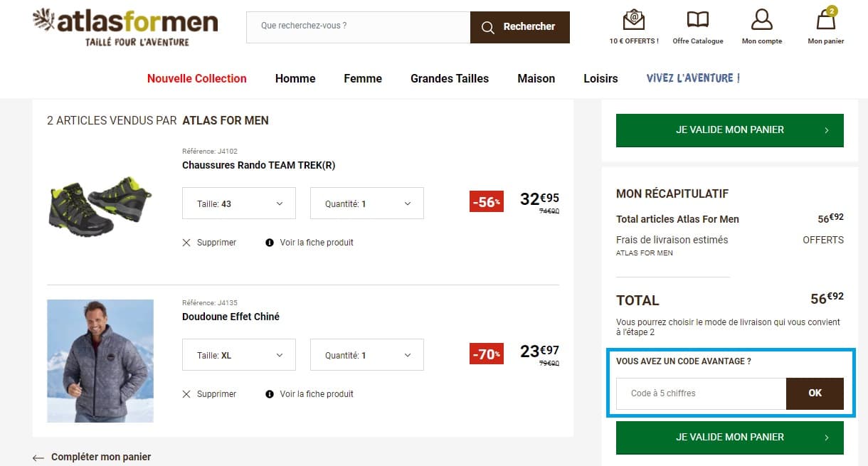Image resolution: width=868 pixels, height=466 pixels.
Task: Click the Atlas For Men logo
Action: coord(125,26)
